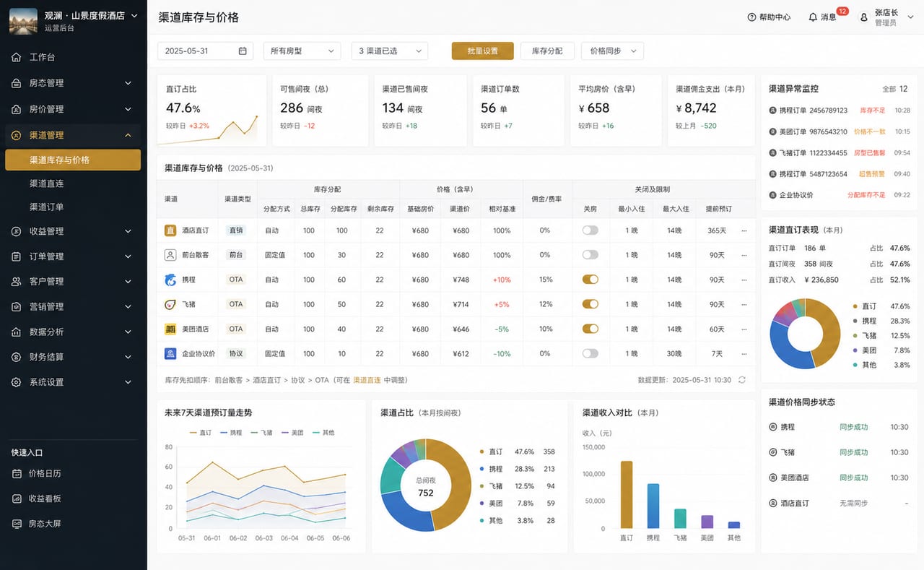Click the 企业协议价 channel logo in table
924x570 pixels.
click(170, 353)
